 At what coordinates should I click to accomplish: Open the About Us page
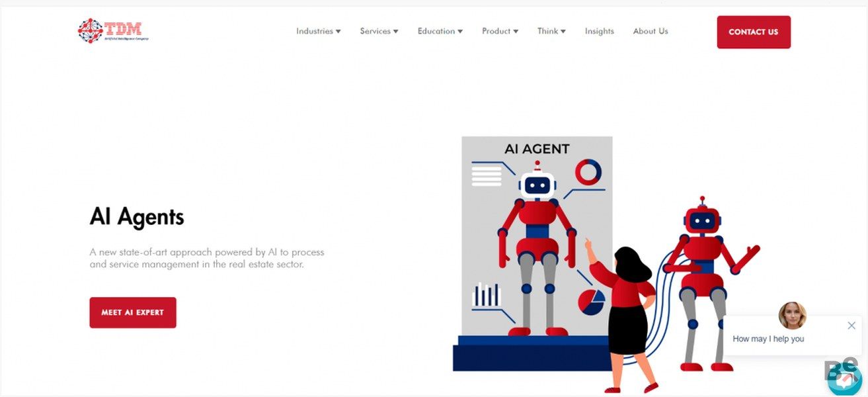[x=650, y=31]
